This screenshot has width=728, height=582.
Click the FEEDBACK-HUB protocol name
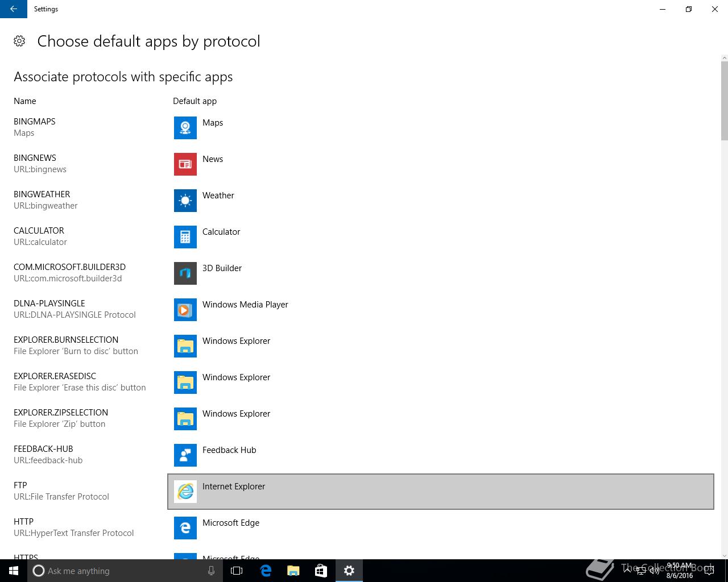[x=43, y=449]
